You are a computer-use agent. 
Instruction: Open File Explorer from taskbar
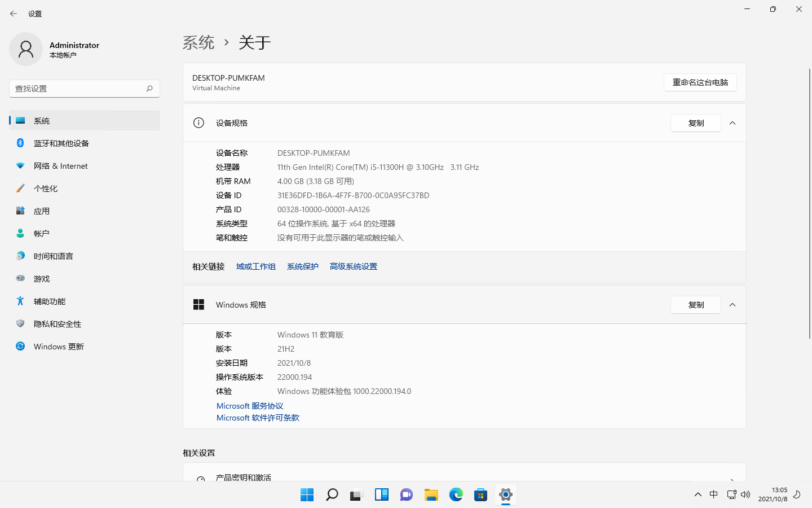431,495
